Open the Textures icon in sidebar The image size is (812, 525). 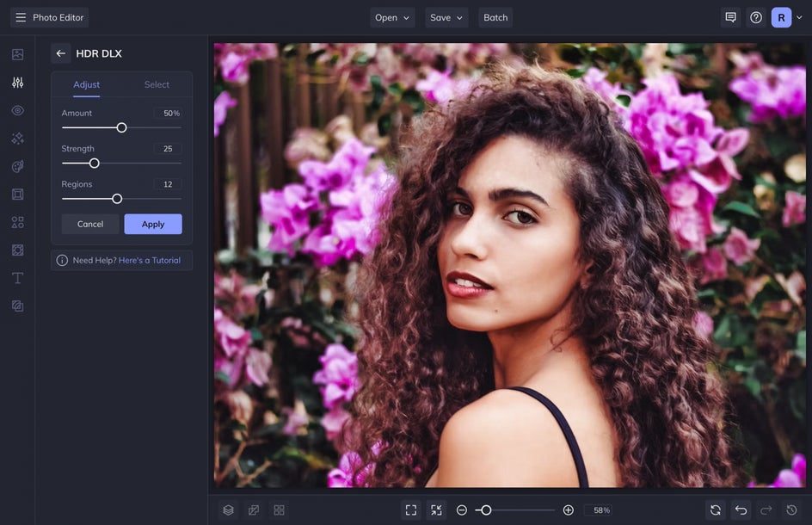pos(17,306)
